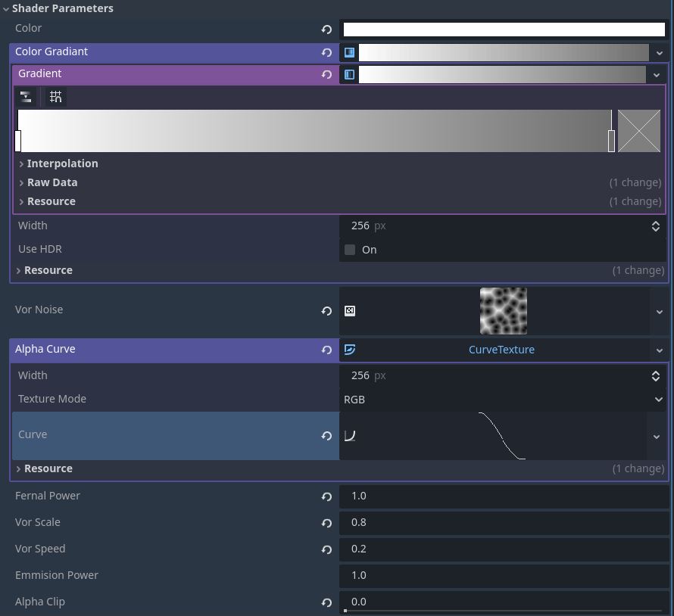Select the Alpha Curve property label
This screenshot has height=616, width=674.
[45, 349]
